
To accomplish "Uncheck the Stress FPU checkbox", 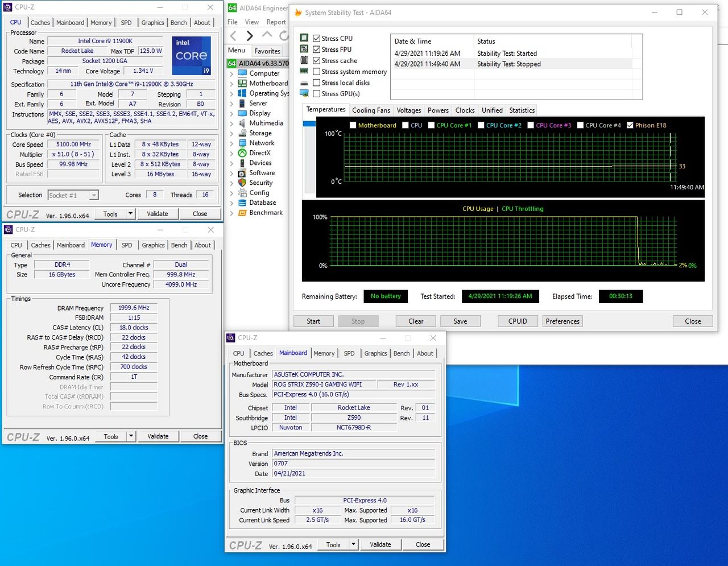I will 317,49.
